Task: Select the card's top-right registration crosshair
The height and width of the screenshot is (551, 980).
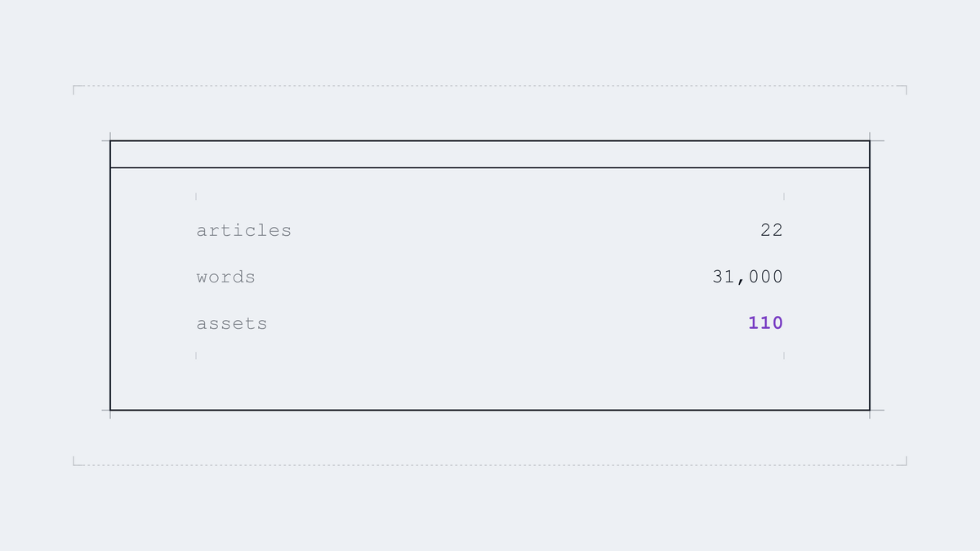Action: point(870,141)
